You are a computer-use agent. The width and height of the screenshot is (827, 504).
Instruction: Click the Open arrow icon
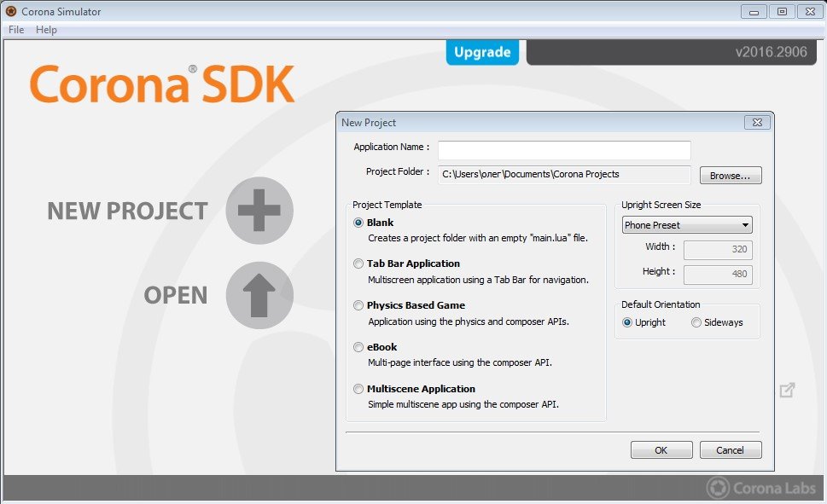tap(259, 295)
